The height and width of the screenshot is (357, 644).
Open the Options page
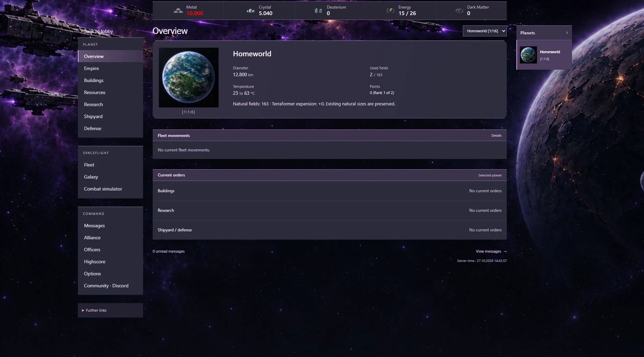tap(110, 274)
